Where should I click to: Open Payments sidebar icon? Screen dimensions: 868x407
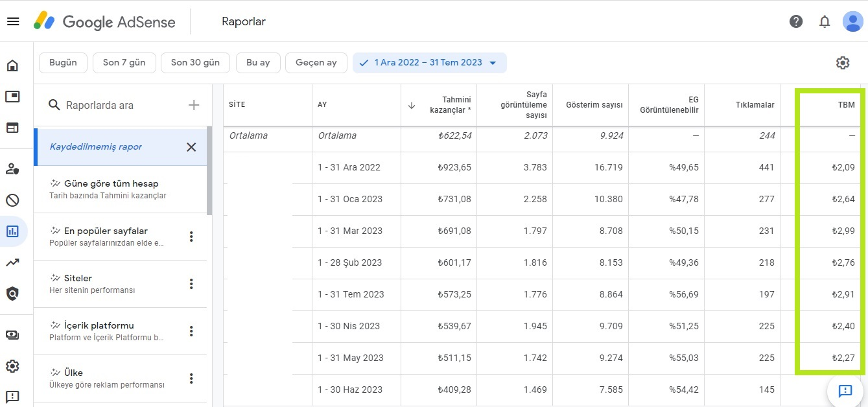pos(12,335)
